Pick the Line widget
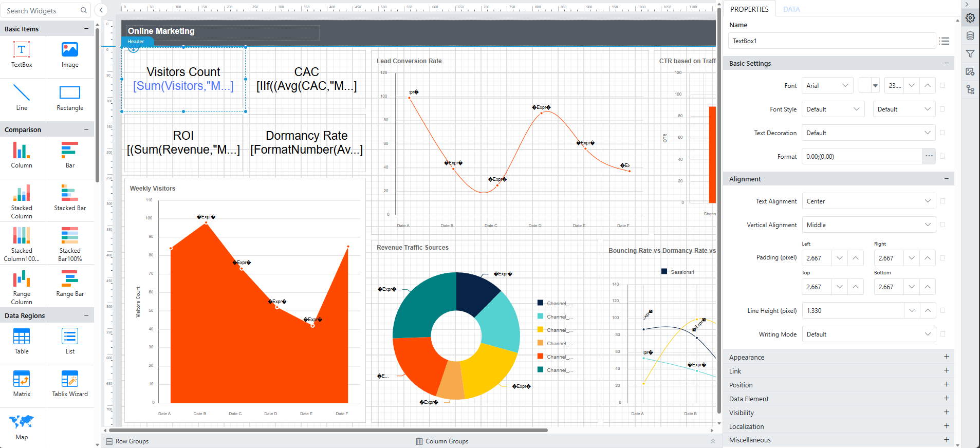 22,98
